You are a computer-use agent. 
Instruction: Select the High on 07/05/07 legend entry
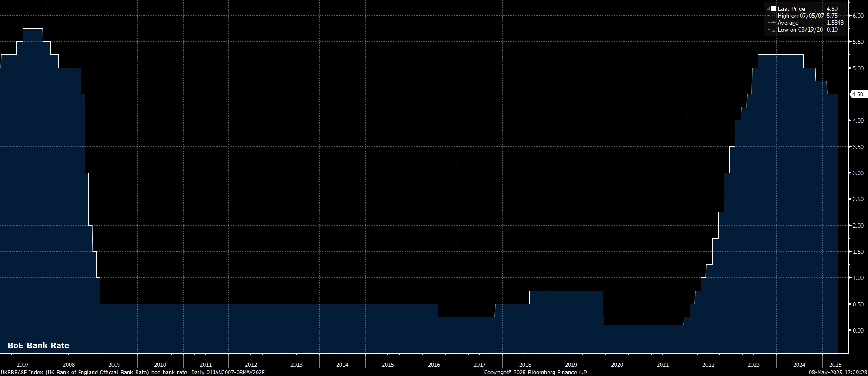(x=801, y=16)
